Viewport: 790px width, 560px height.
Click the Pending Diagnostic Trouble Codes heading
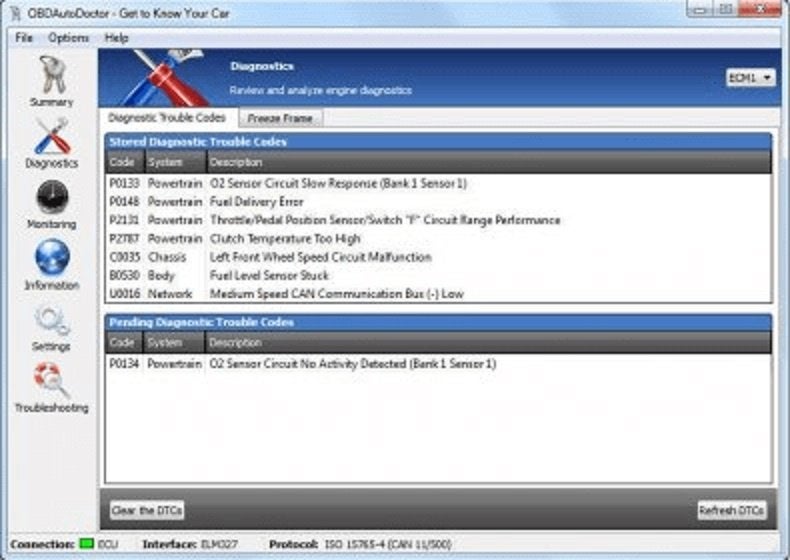(x=202, y=323)
